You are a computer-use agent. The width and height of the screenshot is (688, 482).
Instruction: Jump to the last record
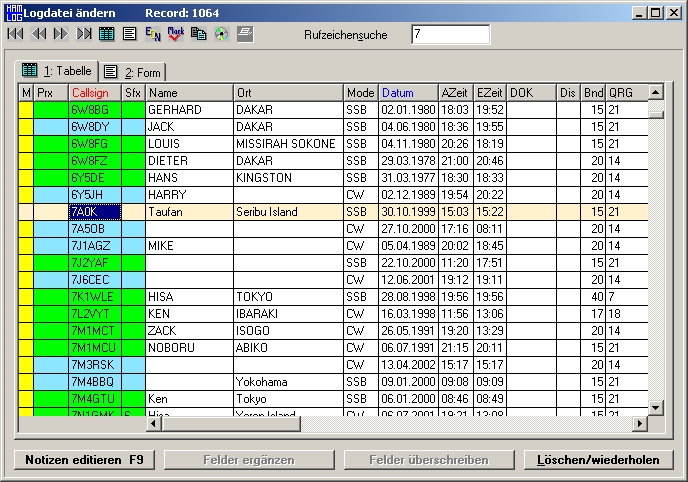(x=84, y=34)
